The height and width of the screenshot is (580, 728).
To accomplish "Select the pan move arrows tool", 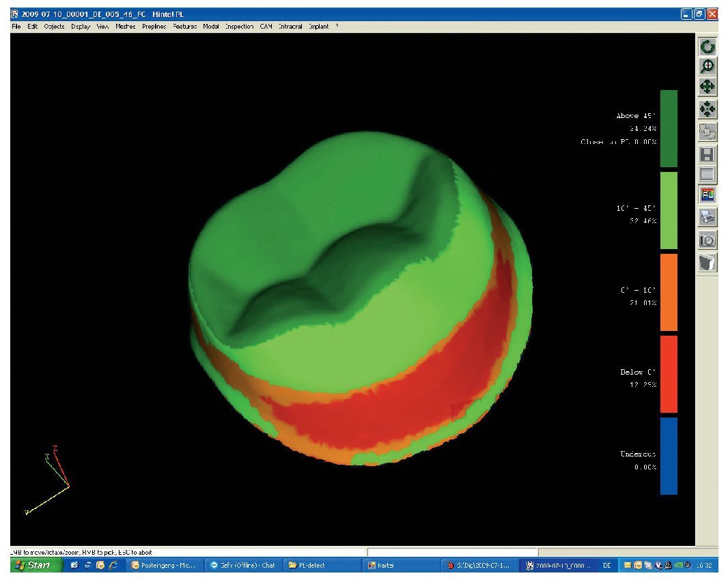I will (x=708, y=87).
